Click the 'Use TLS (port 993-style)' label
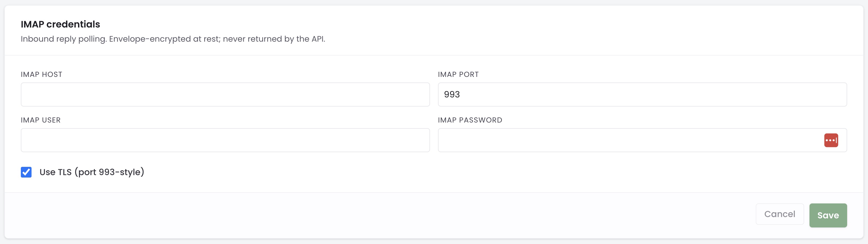 tap(92, 172)
